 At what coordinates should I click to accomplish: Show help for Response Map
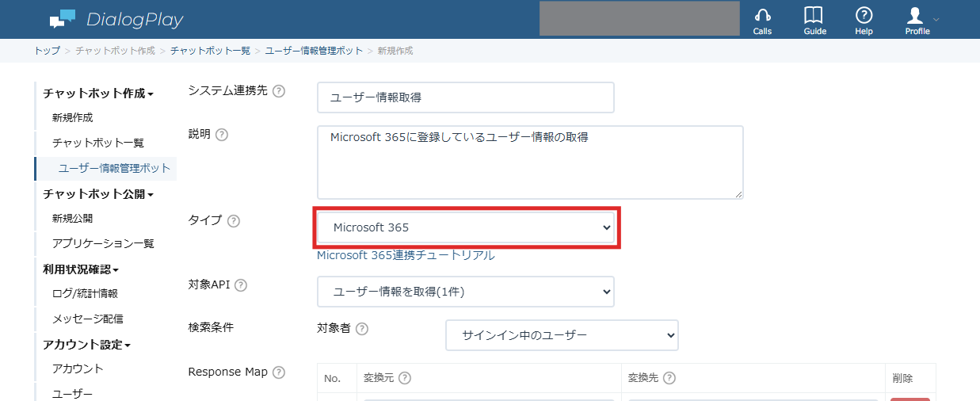[x=279, y=372]
